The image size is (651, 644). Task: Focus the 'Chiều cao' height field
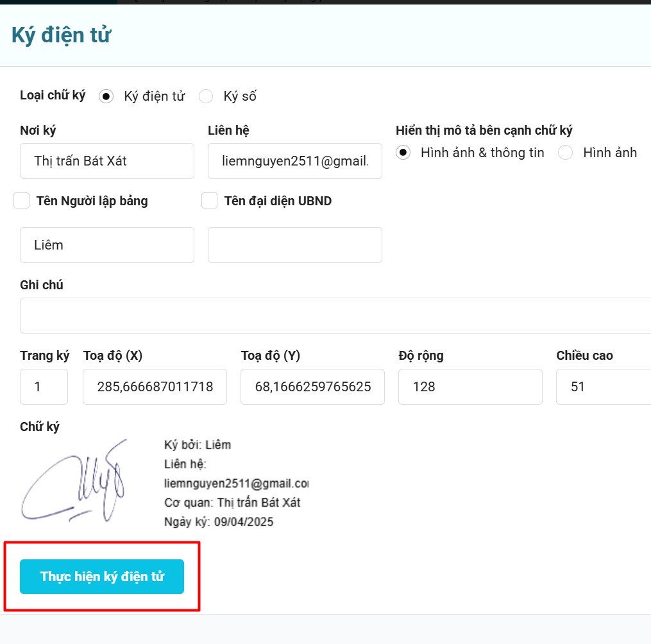click(x=603, y=387)
